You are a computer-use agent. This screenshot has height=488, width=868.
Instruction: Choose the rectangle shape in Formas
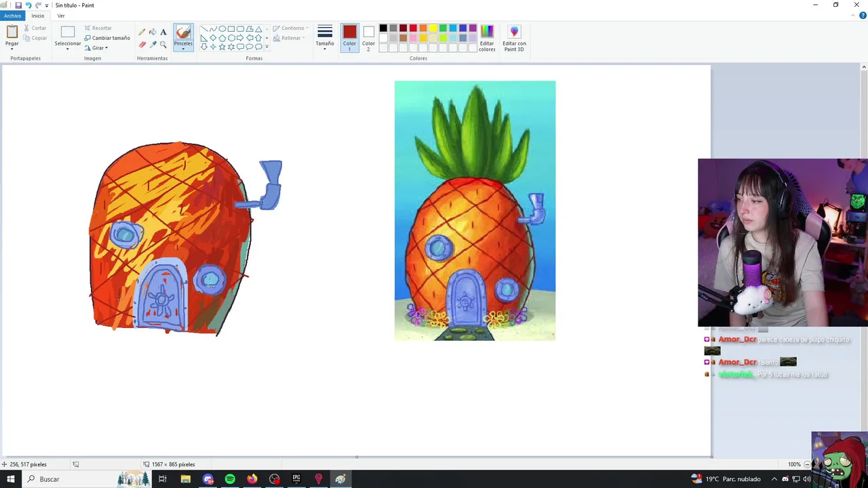tap(231, 29)
